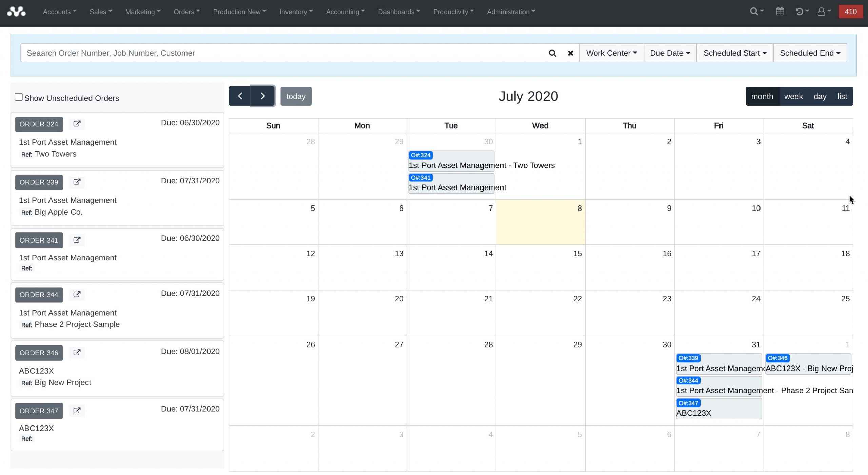868x475 pixels.
Task: Click O#:344 badge on July 31
Action: (688, 381)
